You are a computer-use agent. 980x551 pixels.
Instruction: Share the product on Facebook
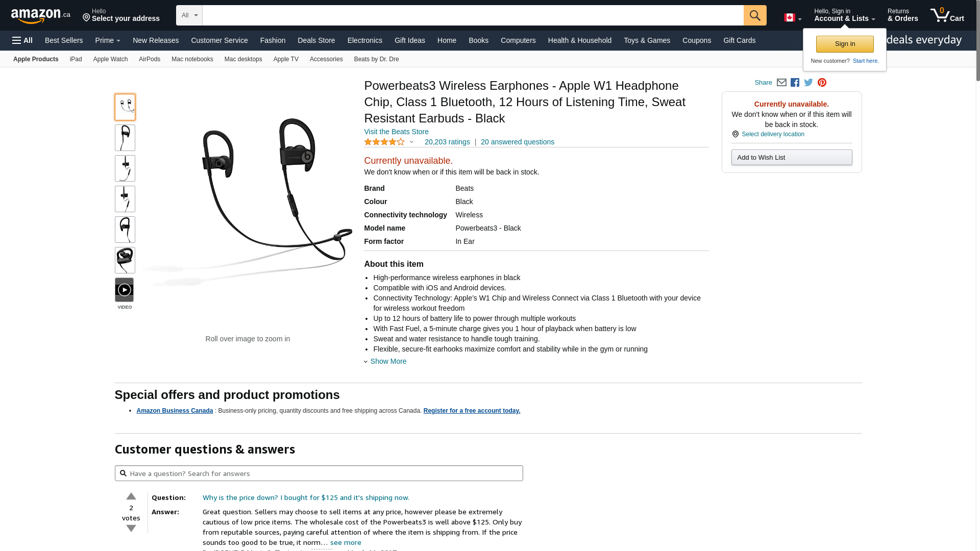point(795,83)
